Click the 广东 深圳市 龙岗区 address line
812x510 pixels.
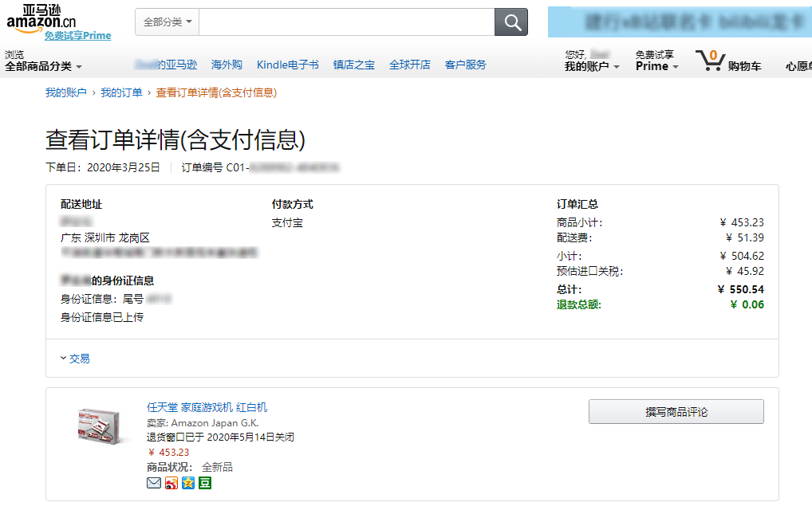105,238
